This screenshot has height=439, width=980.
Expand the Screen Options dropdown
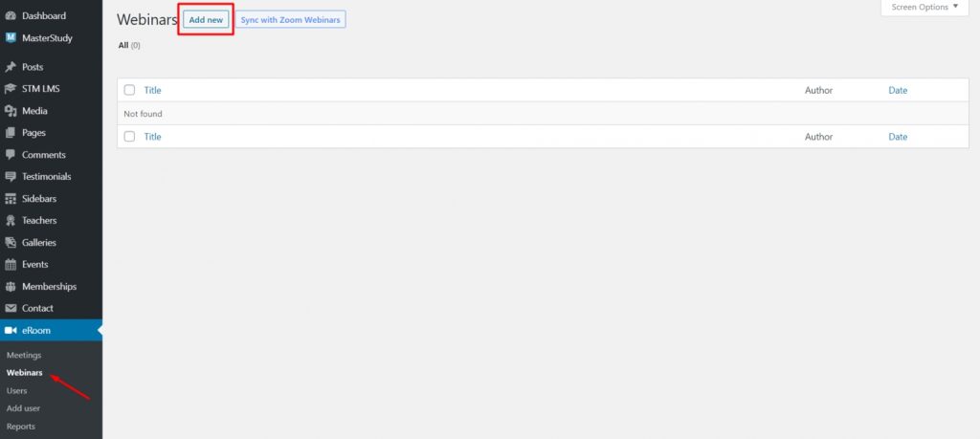pyautogui.click(x=924, y=8)
